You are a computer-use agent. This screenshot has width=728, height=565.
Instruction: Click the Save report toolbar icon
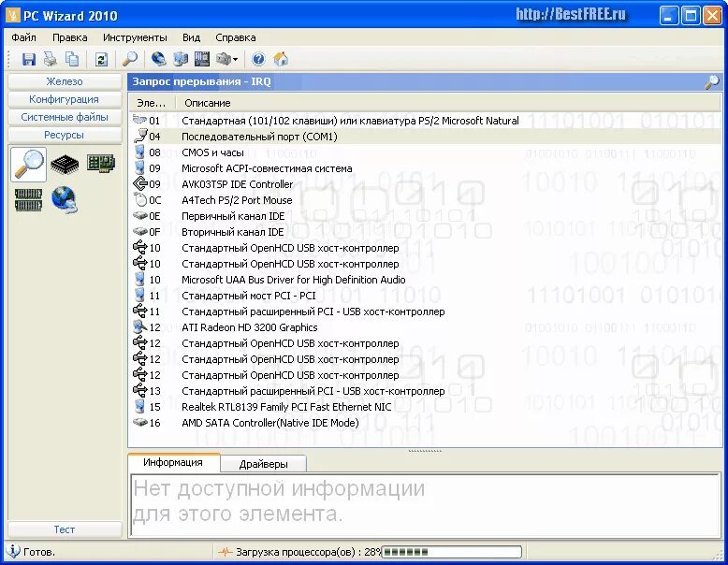29,59
